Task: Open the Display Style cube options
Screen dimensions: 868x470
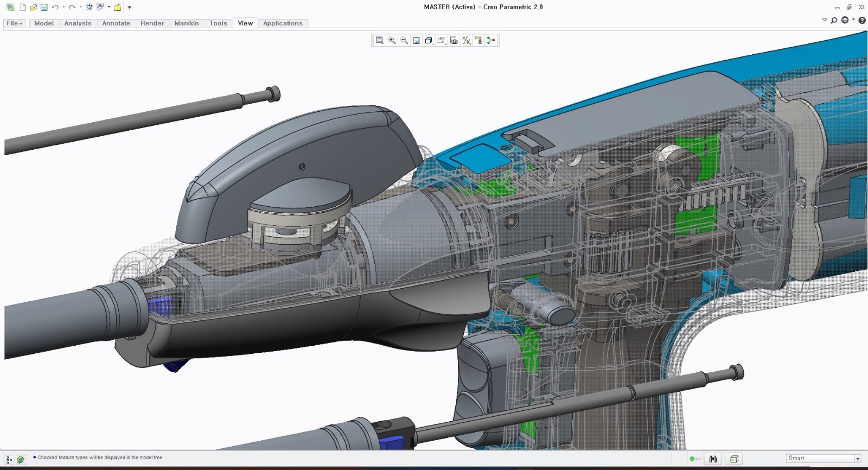Action: click(429, 40)
